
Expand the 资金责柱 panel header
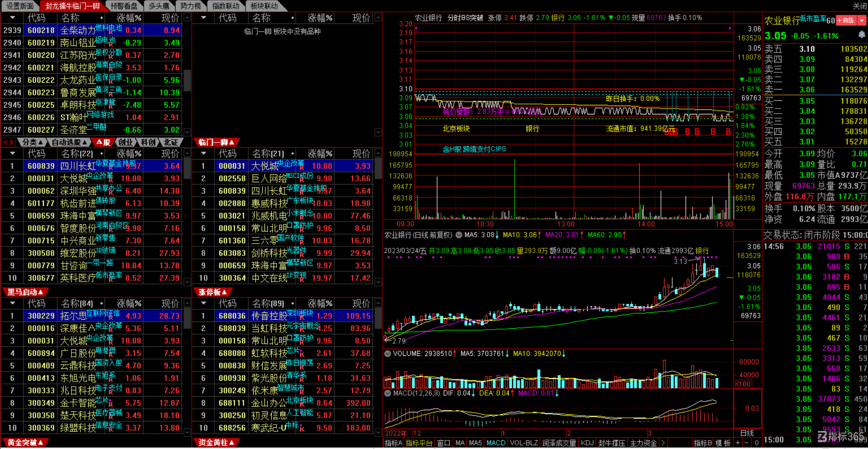point(217,442)
